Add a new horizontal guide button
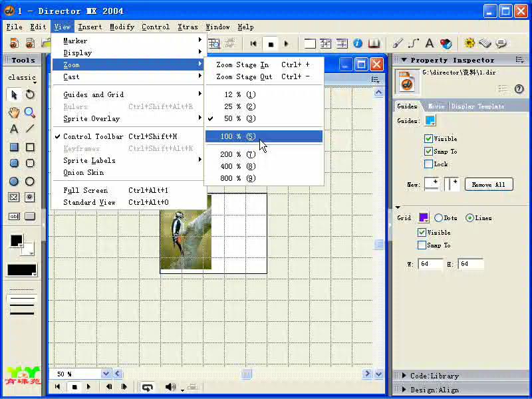 point(432,184)
